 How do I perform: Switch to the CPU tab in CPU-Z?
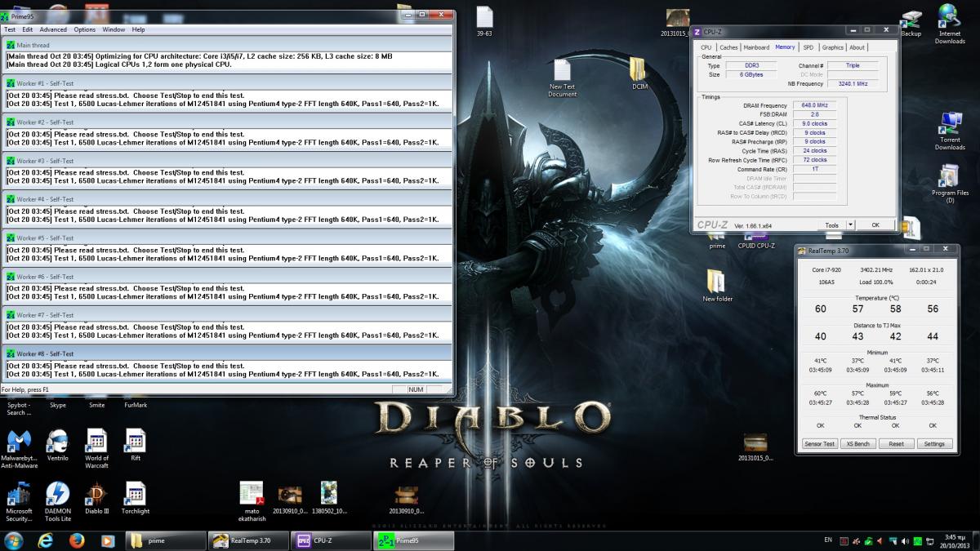point(706,47)
